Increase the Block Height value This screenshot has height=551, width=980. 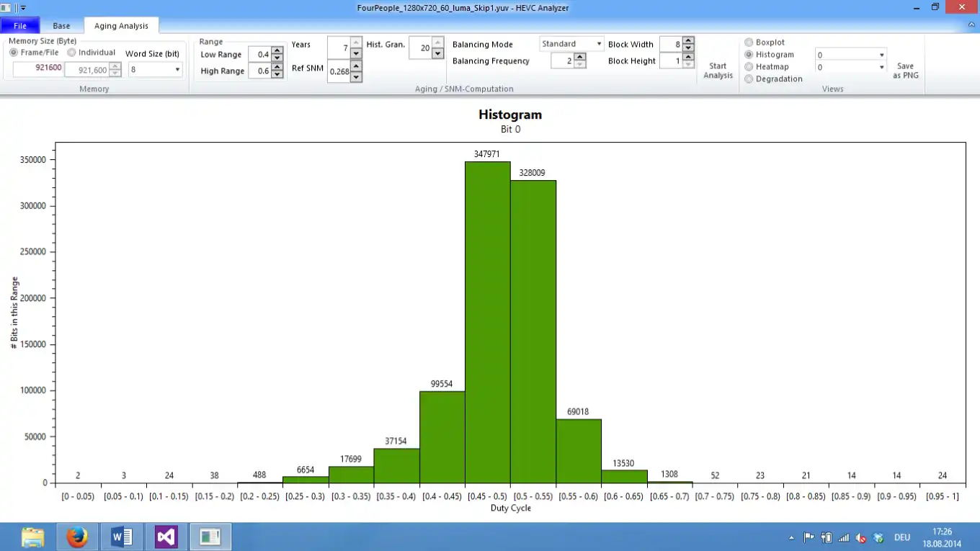pyautogui.click(x=688, y=57)
